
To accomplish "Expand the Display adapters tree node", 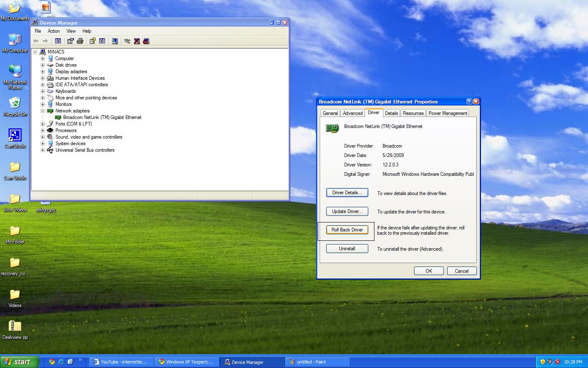I will point(42,72).
